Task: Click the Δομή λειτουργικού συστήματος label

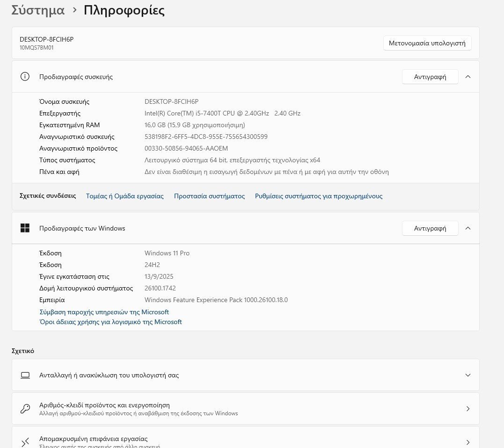Action: (x=86, y=288)
